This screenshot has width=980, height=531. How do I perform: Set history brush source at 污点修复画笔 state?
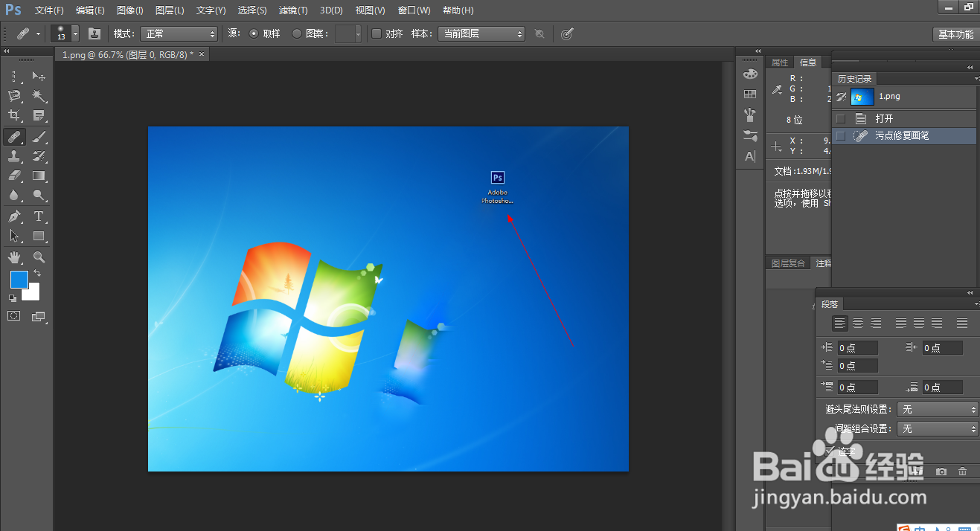pyautogui.click(x=841, y=136)
